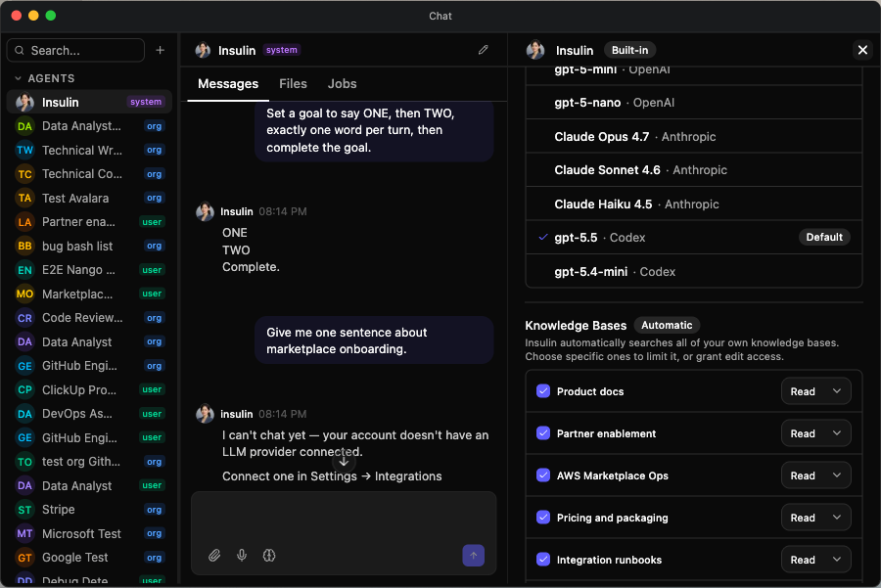Select the Claude Sonnet 4.6 model

click(693, 170)
